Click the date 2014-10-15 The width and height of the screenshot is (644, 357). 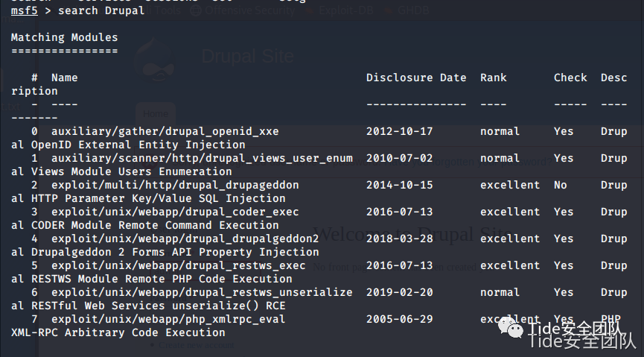399,185
